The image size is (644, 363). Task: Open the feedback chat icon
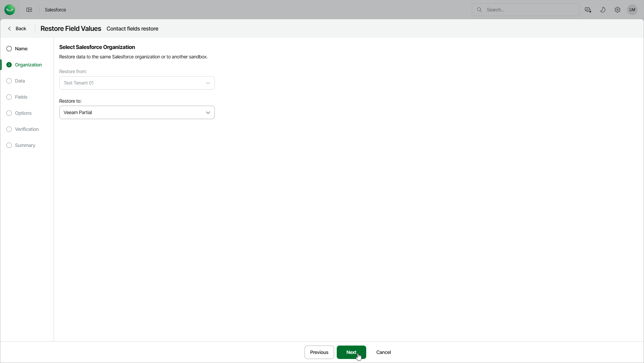(x=588, y=10)
